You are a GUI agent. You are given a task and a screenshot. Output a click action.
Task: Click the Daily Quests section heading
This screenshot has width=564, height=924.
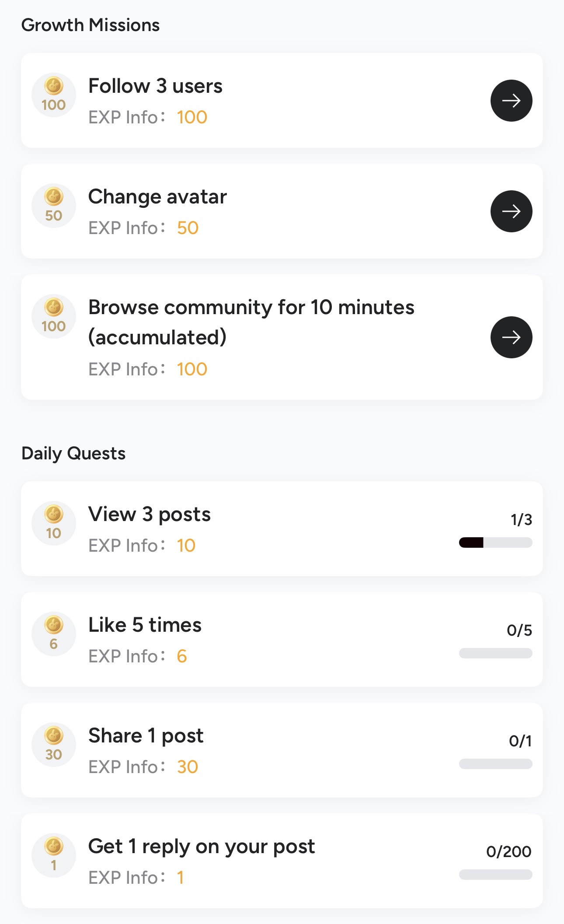[x=73, y=453]
